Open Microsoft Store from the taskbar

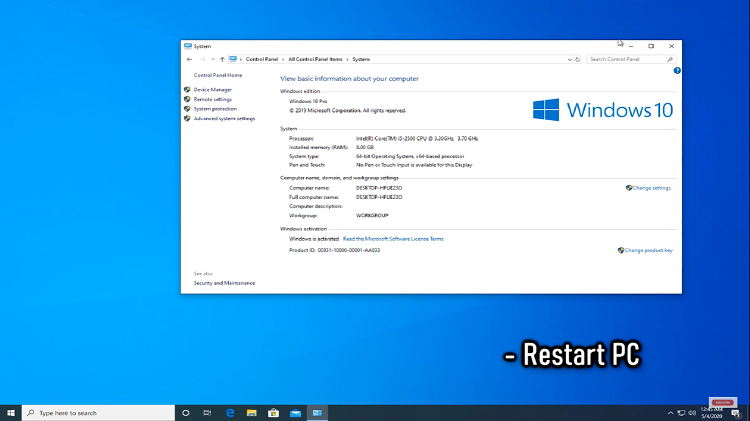coord(274,412)
